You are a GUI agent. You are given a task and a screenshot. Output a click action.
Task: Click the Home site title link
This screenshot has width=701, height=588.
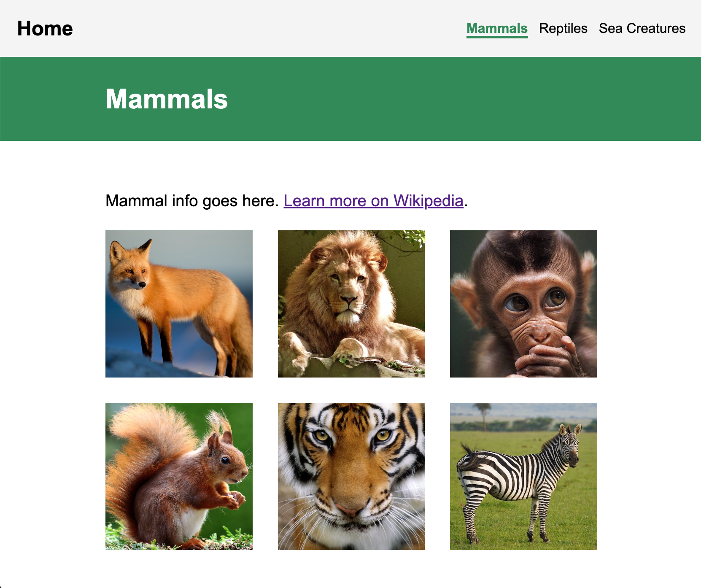point(45,29)
